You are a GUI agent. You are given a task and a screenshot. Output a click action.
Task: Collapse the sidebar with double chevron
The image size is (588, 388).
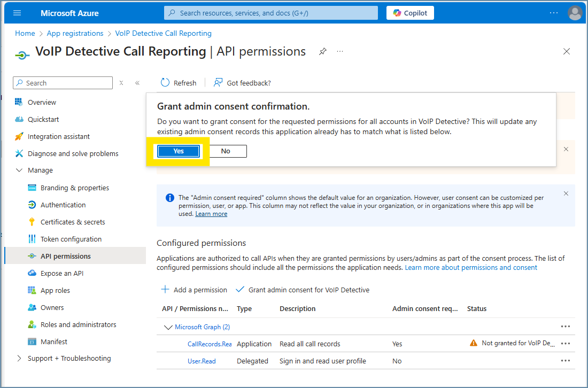pos(137,83)
